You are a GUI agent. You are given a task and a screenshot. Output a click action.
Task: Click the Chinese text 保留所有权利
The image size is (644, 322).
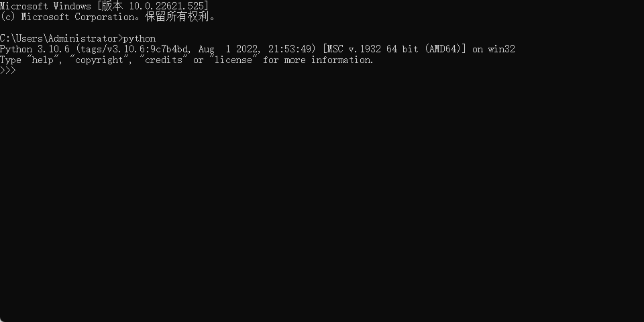pos(177,17)
